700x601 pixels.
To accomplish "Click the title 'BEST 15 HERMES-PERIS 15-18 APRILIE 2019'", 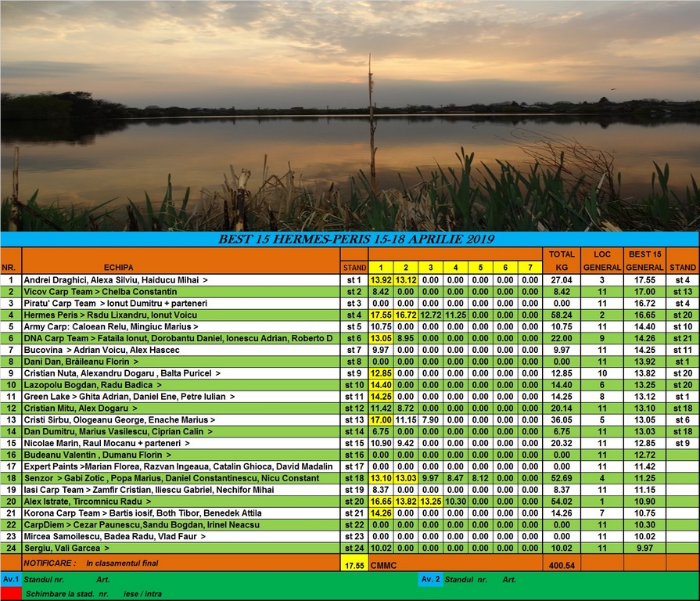I will [356, 239].
